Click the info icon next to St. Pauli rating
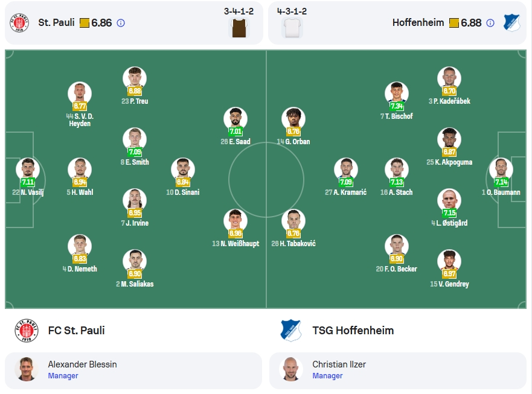The image size is (532, 394). 121,23
